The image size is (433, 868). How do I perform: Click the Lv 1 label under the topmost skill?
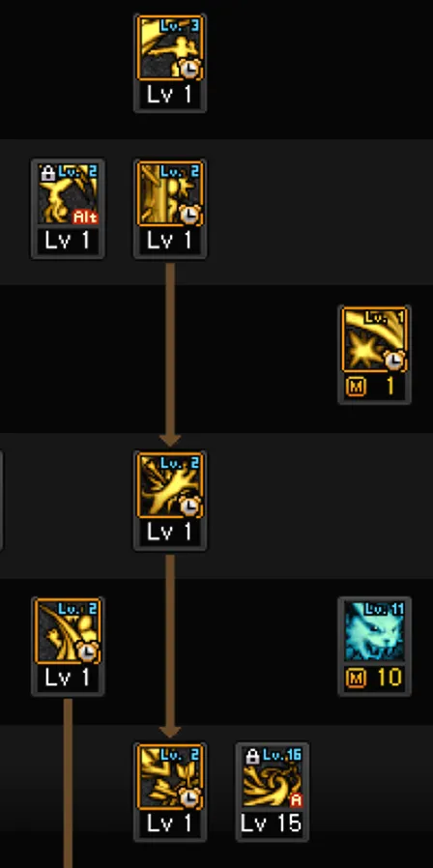[170, 95]
